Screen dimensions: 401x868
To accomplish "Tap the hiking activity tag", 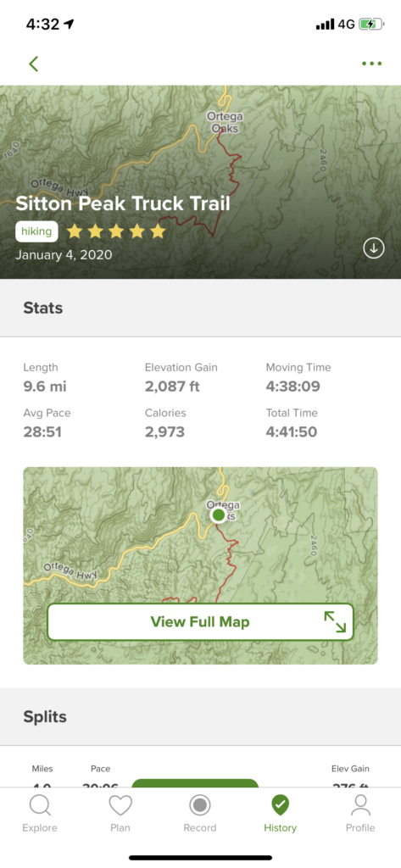I will pos(36,231).
